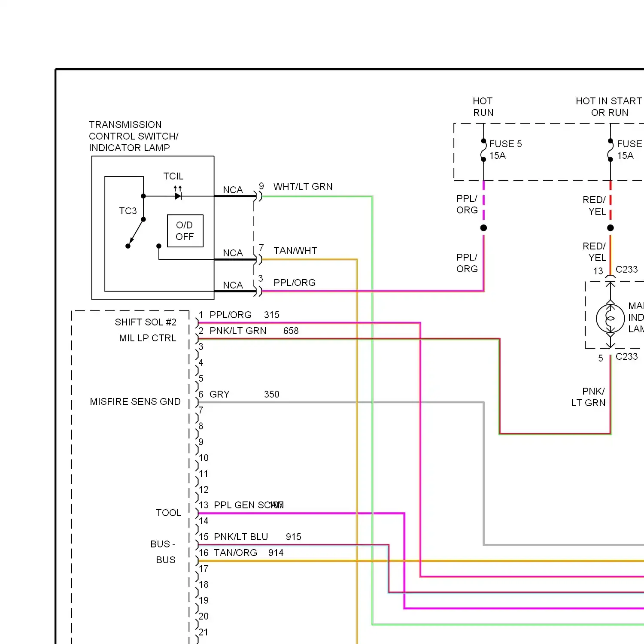Viewport: 644px width, 644px height.
Task: Click the TCIL label
Action: [x=173, y=176]
